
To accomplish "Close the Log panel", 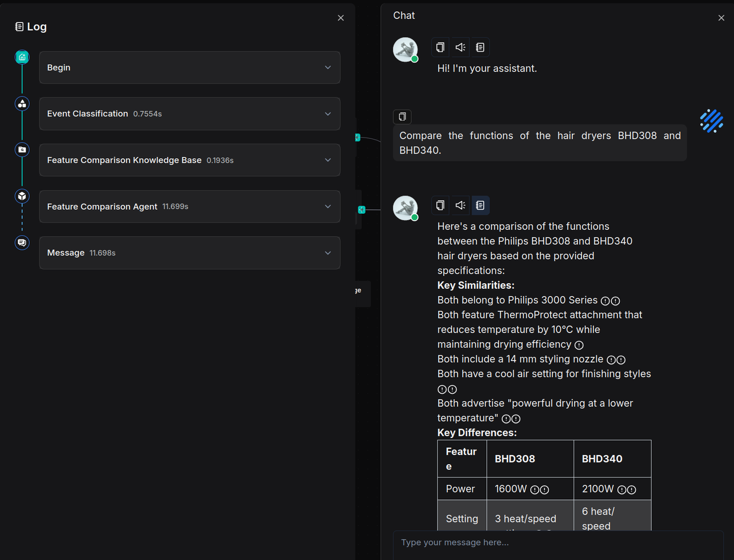I will coord(341,18).
